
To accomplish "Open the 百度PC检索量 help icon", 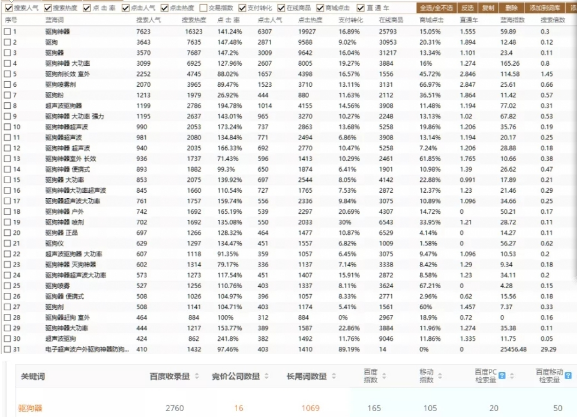I will (x=502, y=375).
